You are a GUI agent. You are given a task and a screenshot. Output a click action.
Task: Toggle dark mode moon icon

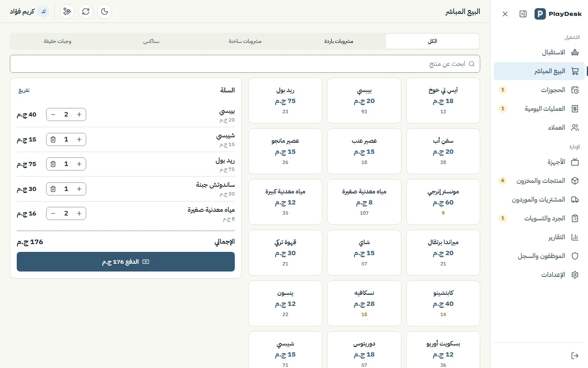(x=105, y=11)
